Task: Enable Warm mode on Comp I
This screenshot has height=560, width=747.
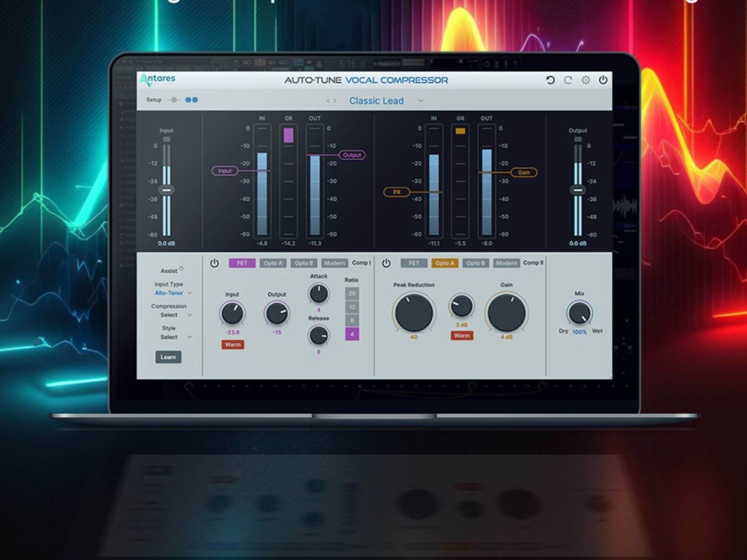Action: tap(232, 345)
